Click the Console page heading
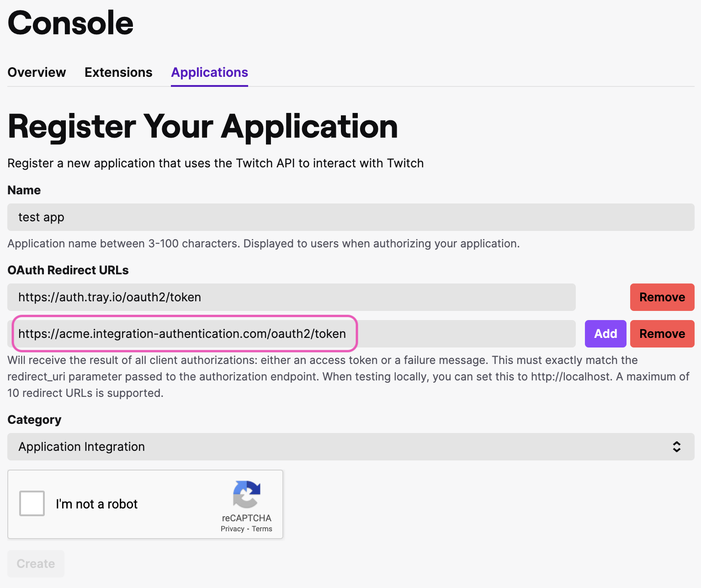 tap(70, 23)
